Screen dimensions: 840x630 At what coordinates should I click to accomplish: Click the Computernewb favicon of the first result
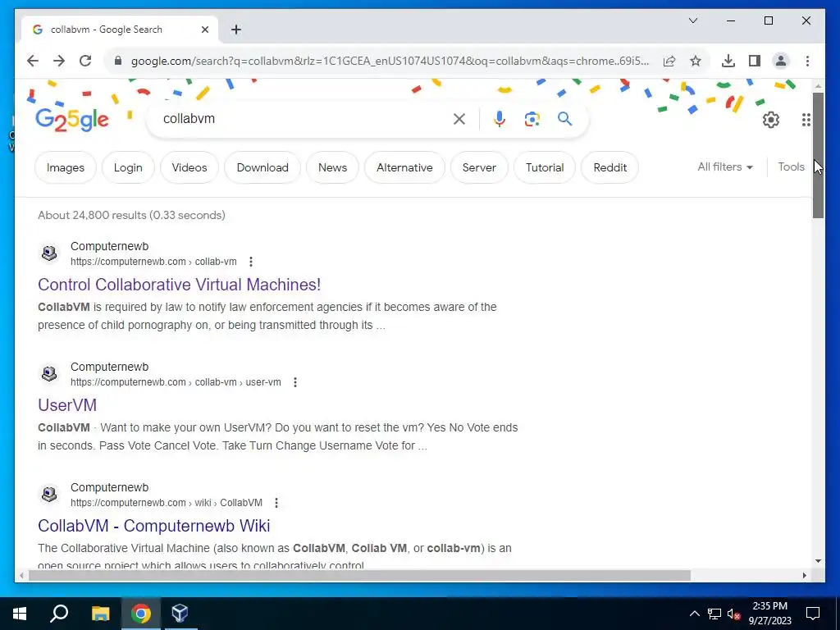pos(49,253)
